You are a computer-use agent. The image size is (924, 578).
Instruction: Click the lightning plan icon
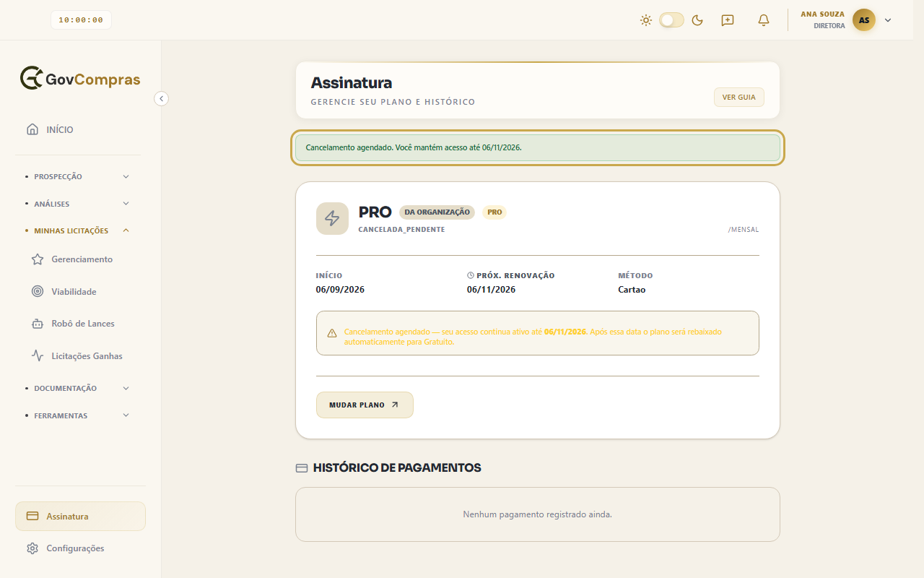coord(332,218)
